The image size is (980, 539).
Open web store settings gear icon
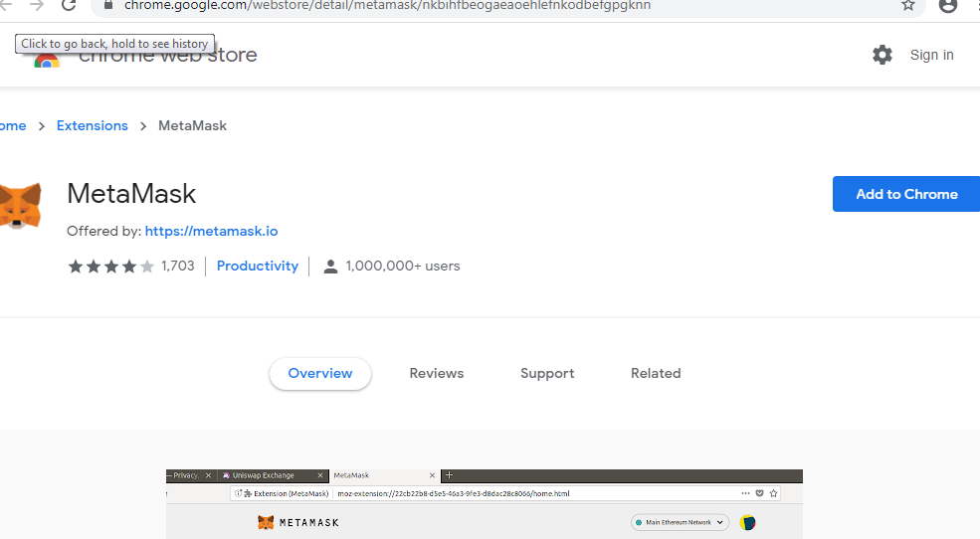882,55
